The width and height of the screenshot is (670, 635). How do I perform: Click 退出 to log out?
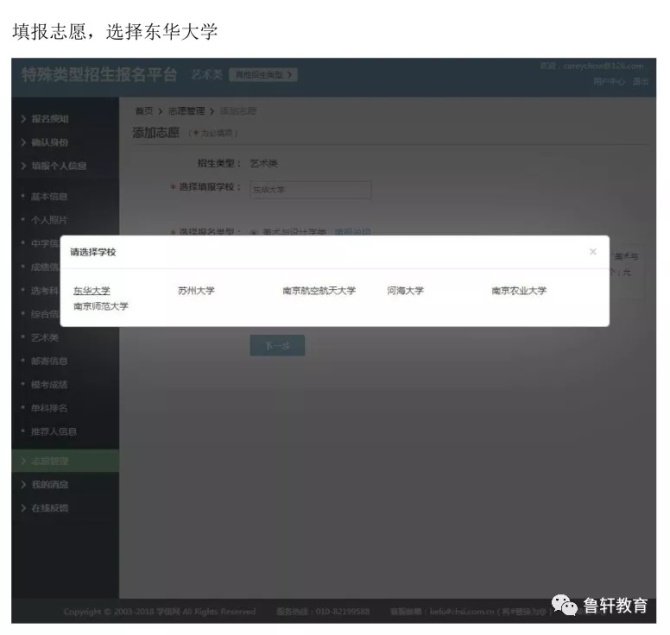click(640, 82)
